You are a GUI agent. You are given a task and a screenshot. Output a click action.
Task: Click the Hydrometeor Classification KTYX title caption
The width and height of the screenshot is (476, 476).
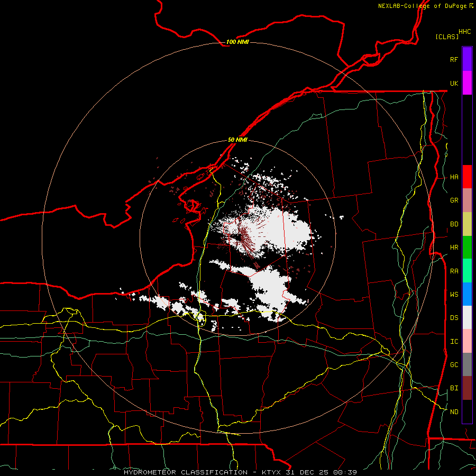click(240, 472)
